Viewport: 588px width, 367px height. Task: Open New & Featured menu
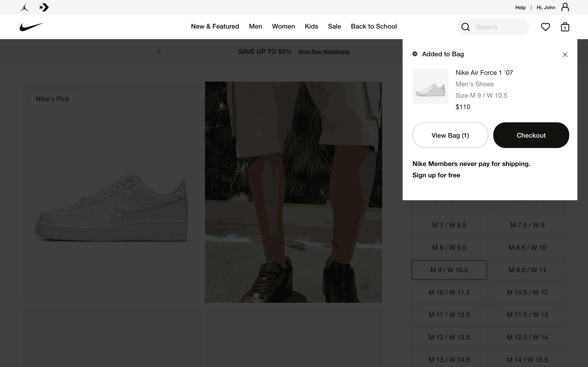215,26
